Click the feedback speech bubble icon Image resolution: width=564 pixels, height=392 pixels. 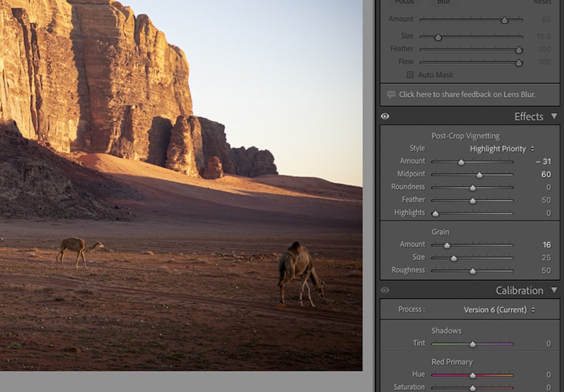coord(391,94)
